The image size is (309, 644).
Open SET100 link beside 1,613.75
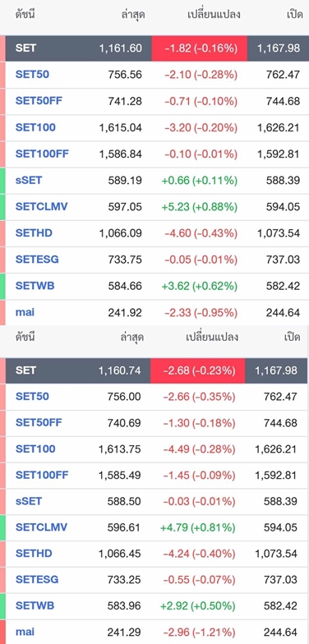35,448
